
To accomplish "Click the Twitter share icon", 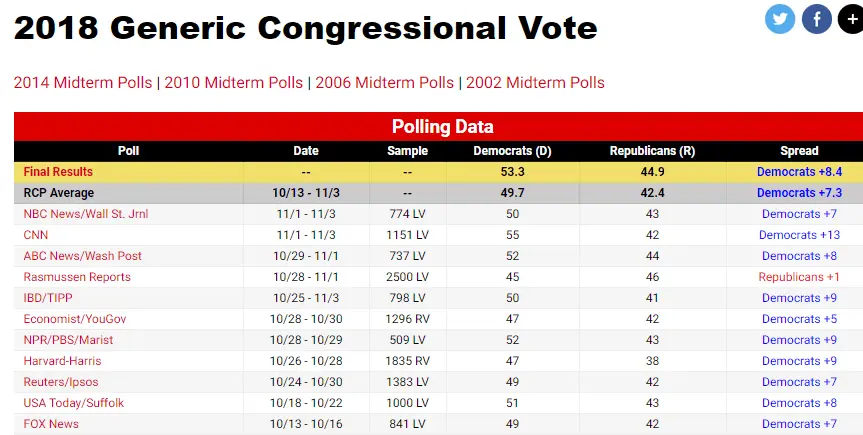I will (x=780, y=19).
